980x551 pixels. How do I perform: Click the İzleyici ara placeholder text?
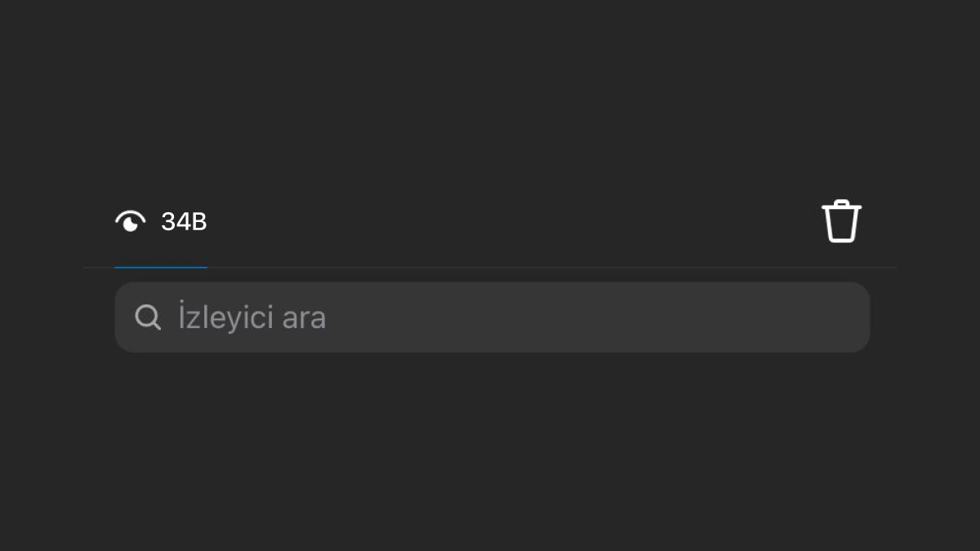coord(252,318)
